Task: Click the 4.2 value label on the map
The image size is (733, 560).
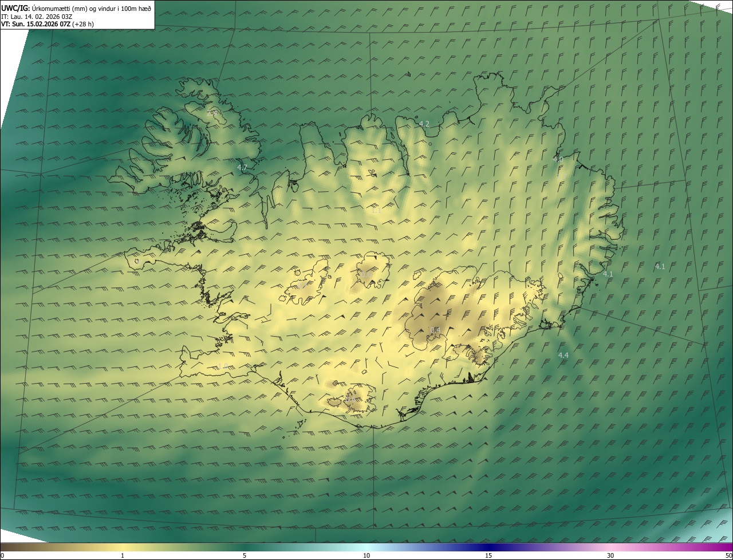Action: (424, 124)
